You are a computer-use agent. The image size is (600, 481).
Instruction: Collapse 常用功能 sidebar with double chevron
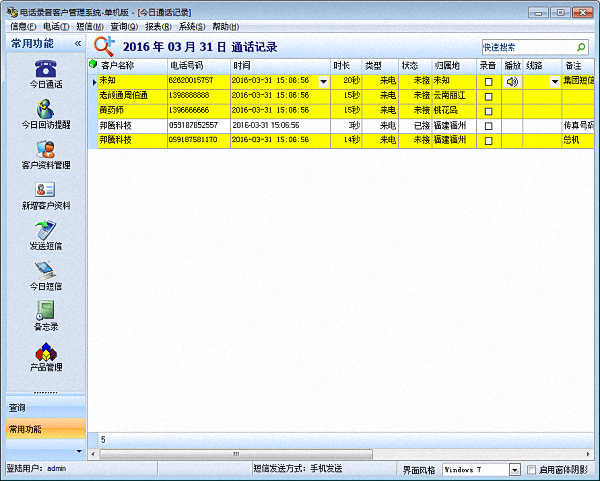point(77,44)
